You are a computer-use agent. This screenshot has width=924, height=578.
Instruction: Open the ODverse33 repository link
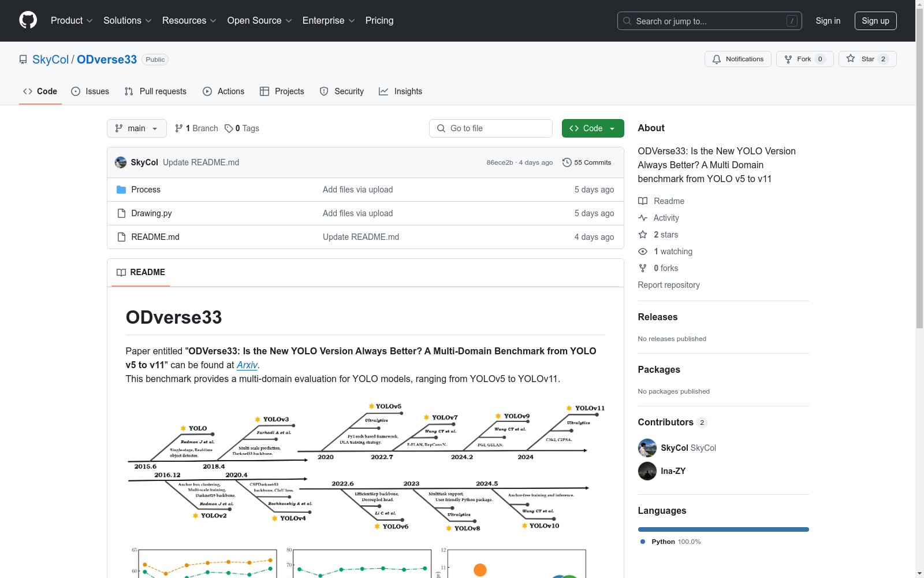coord(107,60)
